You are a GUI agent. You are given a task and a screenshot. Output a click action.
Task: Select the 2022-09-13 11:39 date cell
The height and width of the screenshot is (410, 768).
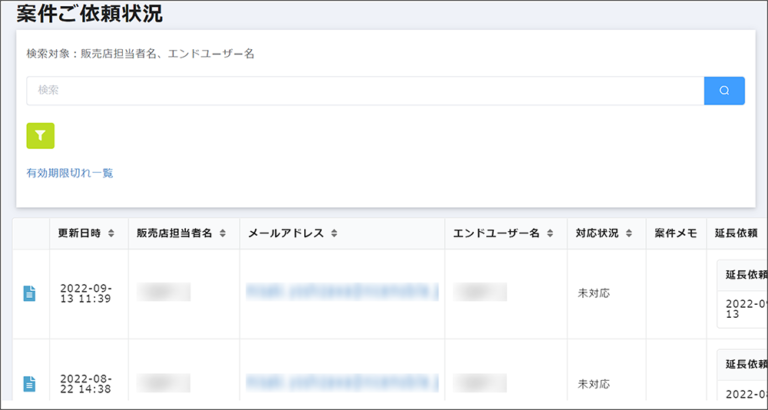[x=86, y=293]
